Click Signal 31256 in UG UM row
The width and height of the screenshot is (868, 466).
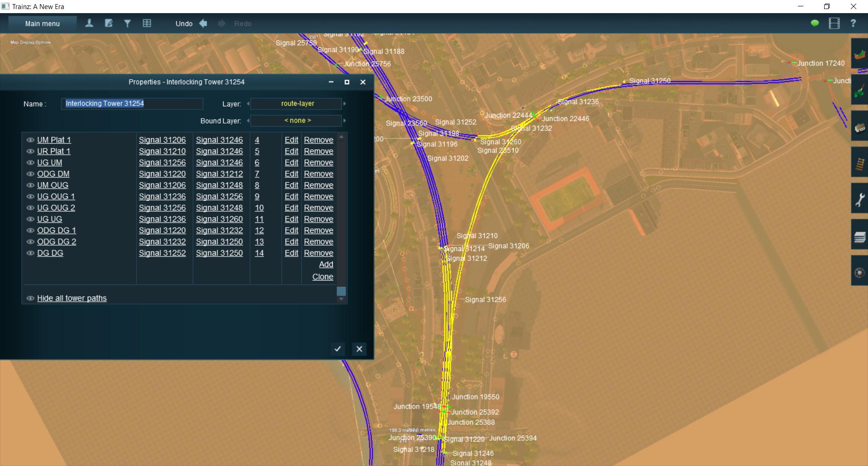[x=162, y=162]
